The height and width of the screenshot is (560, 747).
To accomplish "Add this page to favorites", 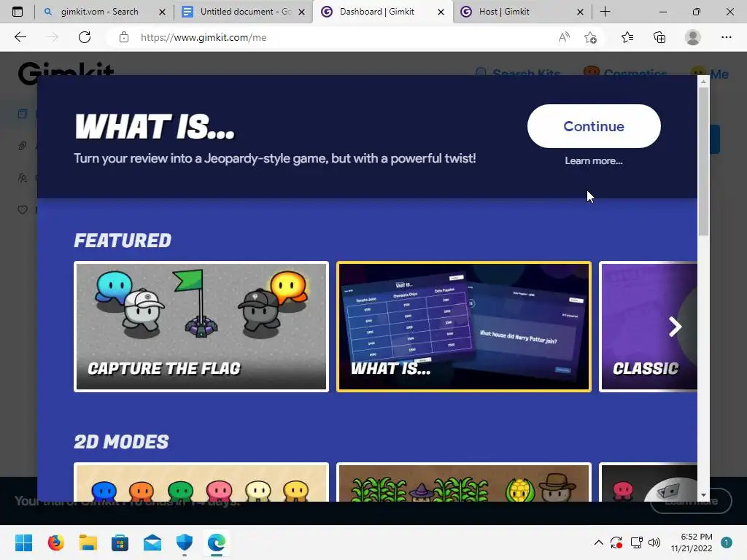I will [590, 37].
